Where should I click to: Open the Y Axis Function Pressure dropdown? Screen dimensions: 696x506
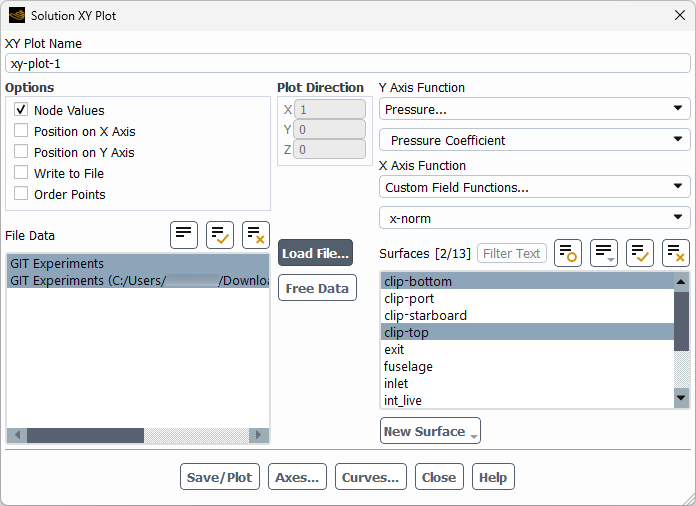pos(534,109)
